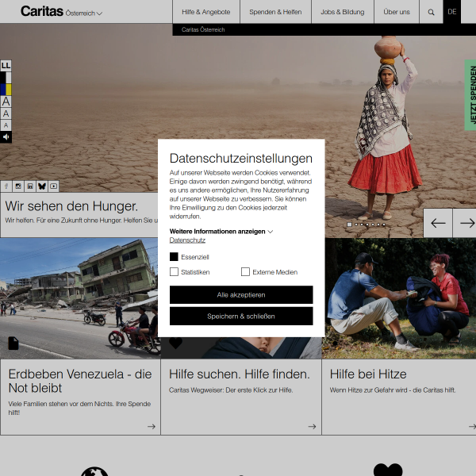
Task: Click the document icon on earthquake image
Action: tap(13, 344)
